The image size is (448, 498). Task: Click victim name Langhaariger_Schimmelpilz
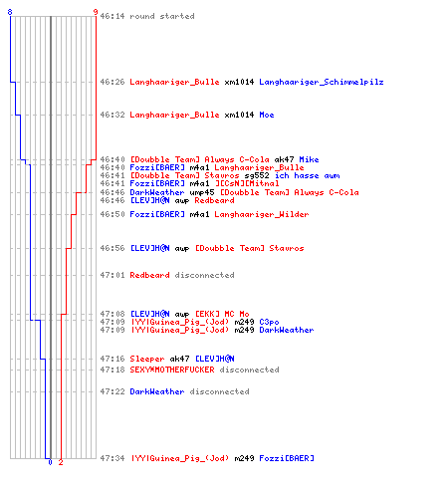tap(322, 82)
